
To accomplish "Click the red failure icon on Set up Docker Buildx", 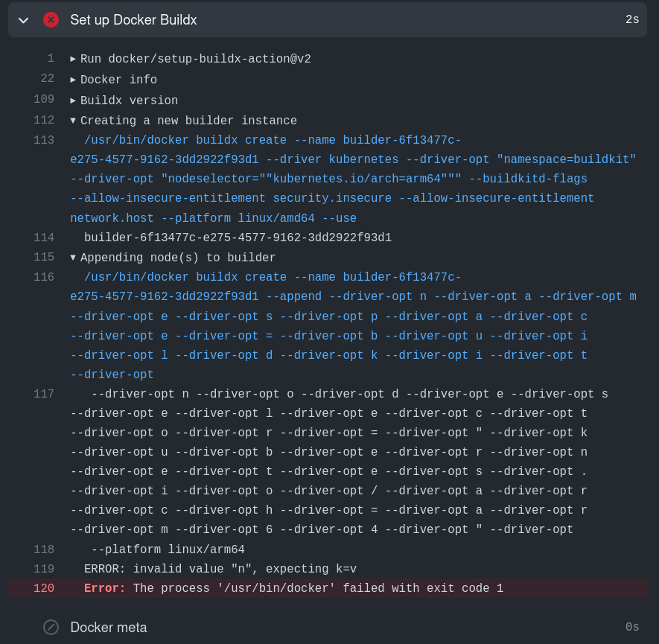I will (x=51, y=20).
